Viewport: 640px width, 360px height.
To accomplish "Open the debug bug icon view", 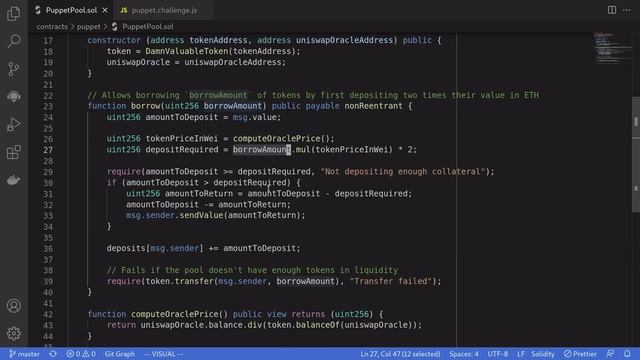I will click(x=13, y=96).
